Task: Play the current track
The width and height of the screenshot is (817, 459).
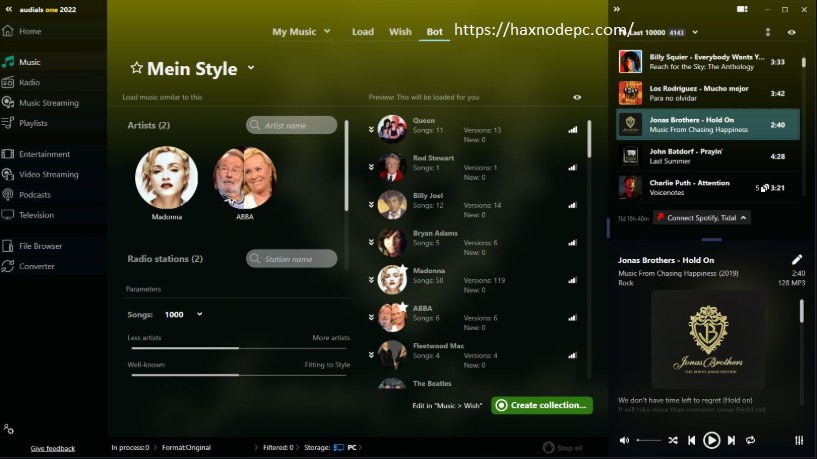Action: (x=711, y=440)
